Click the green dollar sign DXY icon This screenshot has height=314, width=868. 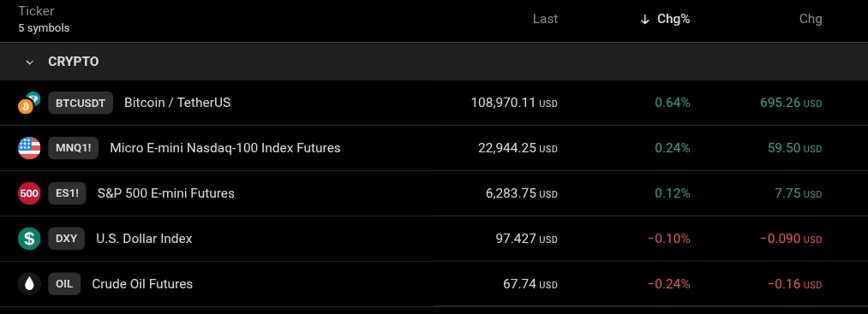(x=29, y=239)
